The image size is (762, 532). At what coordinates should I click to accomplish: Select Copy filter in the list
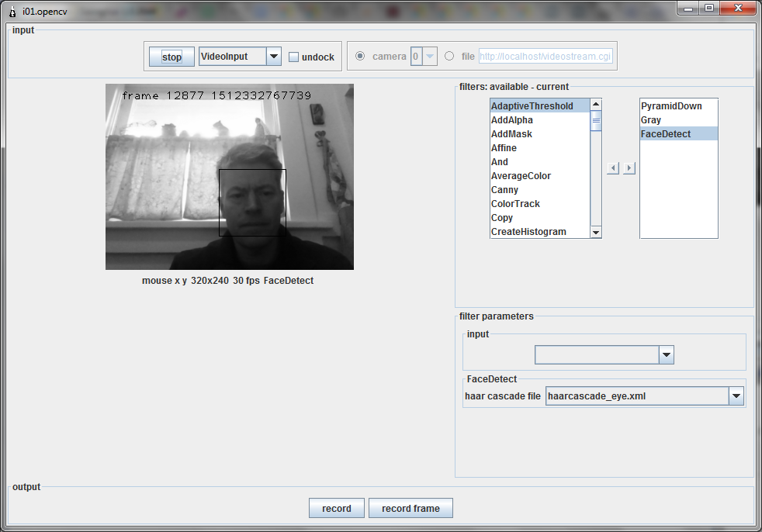coord(540,218)
